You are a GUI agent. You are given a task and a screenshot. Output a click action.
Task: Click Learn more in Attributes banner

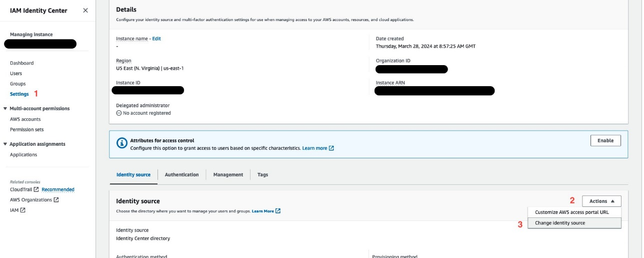point(314,148)
